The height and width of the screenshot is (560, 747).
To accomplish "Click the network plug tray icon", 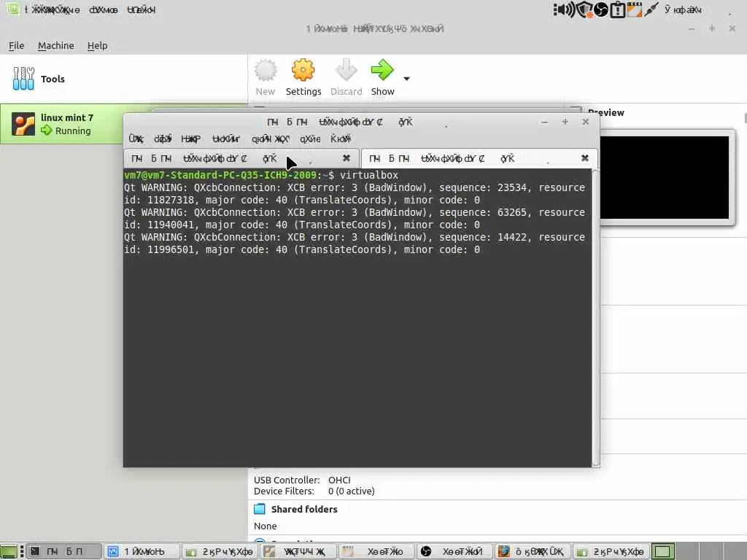I will pos(651,9).
